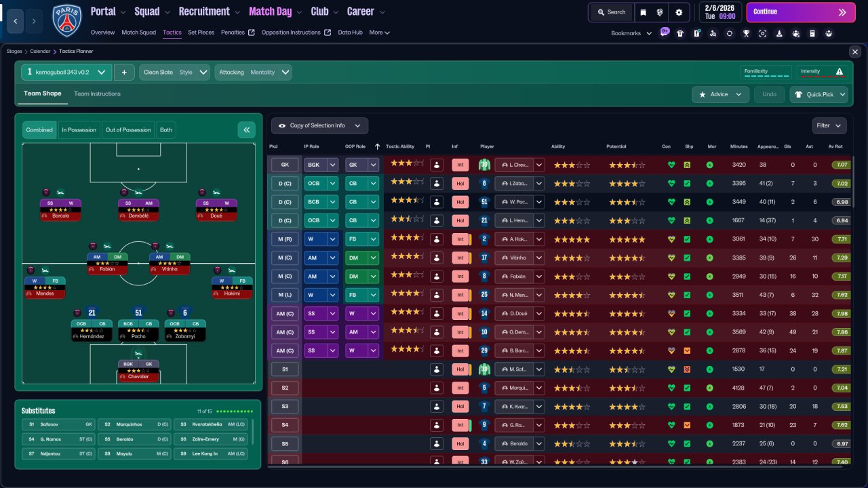Click the Undo button
The height and width of the screenshot is (488, 868).
point(770,94)
